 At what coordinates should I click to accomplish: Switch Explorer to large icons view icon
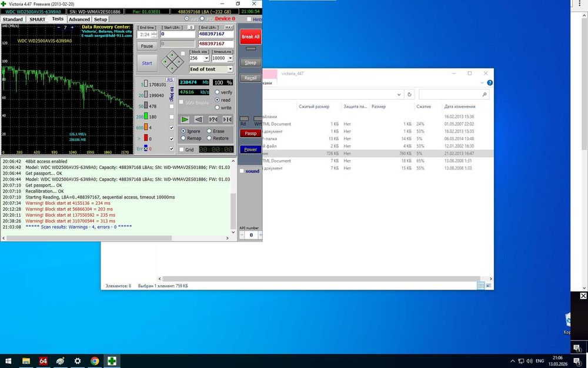pos(489,286)
